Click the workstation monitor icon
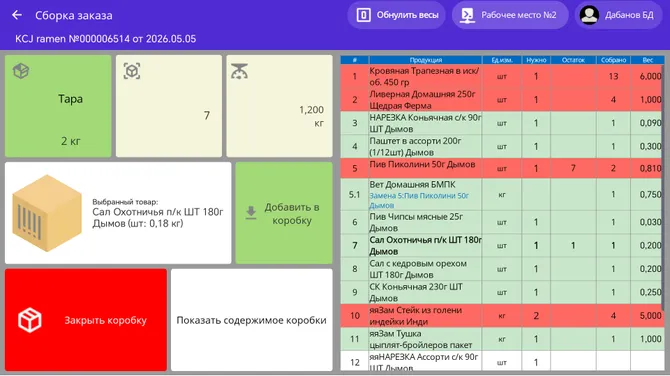 tap(467, 15)
